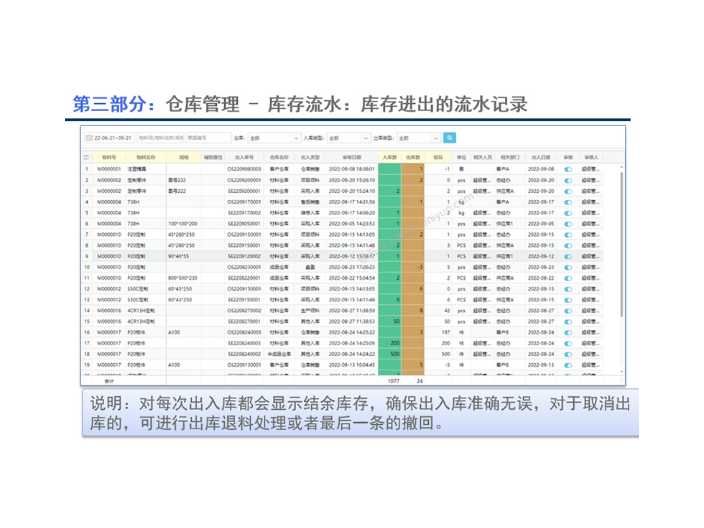Click the 规格 column header
The width and height of the screenshot is (704, 528).
tap(184, 158)
